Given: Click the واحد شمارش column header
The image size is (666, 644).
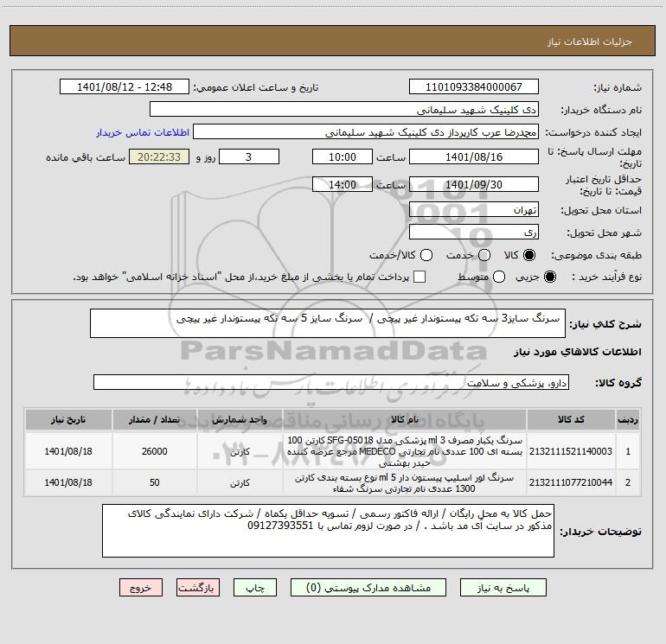Looking at the screenshot, I should click(240, 419).
